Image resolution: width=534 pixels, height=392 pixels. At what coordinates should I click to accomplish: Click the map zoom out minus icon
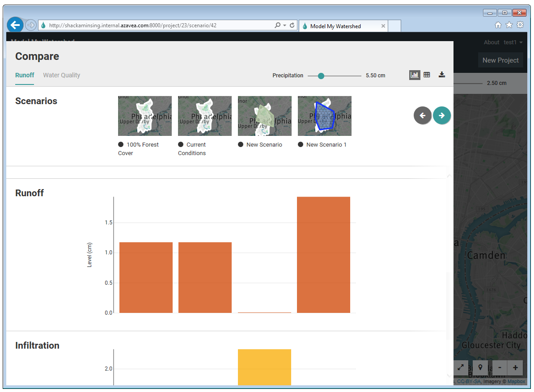500,367
